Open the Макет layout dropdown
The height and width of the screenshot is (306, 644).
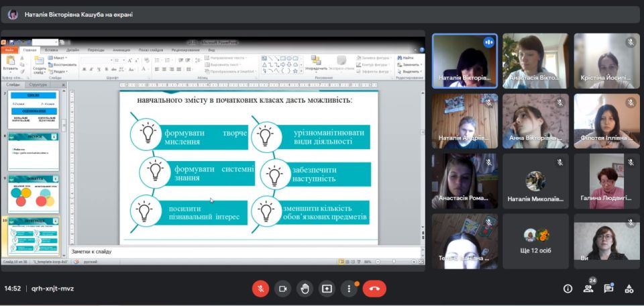[x=57, y=58]
